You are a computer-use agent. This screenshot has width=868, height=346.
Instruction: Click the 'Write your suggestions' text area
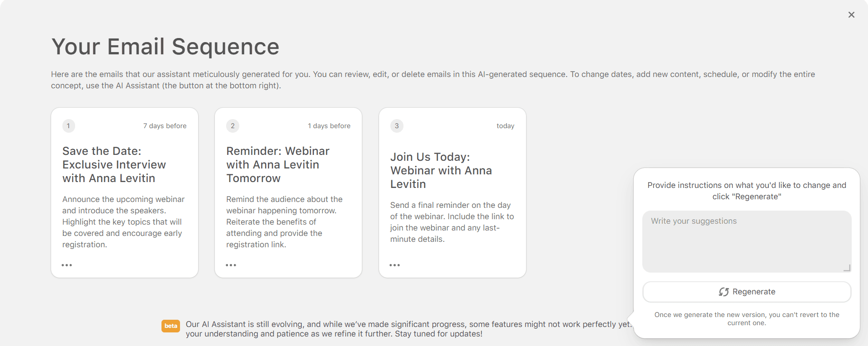tap(746, 241)
